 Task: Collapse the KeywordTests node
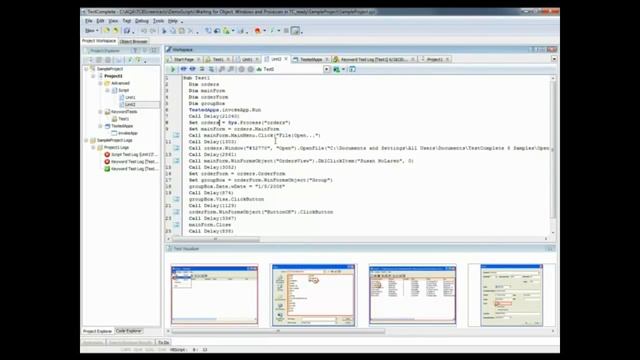tap(100, 112)
